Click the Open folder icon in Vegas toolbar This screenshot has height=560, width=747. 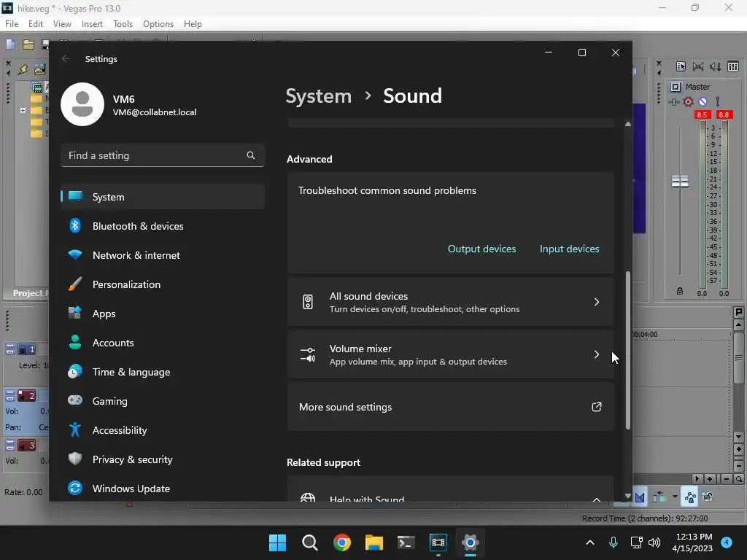pos(28,44)
